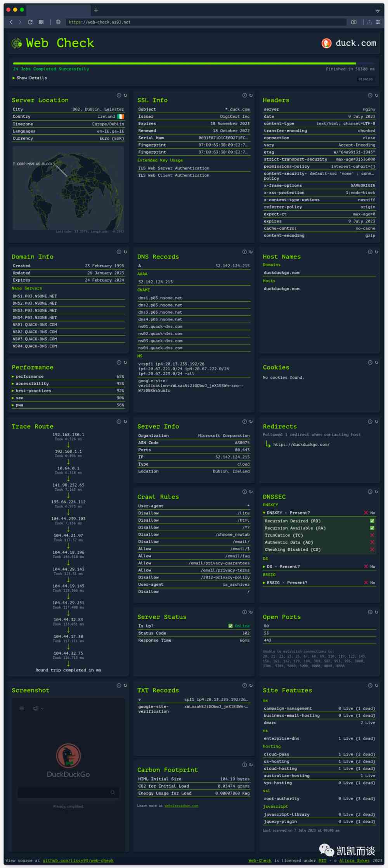
Task: Refresh the Carbon Footprint card
Action: [x=251, y=765]
